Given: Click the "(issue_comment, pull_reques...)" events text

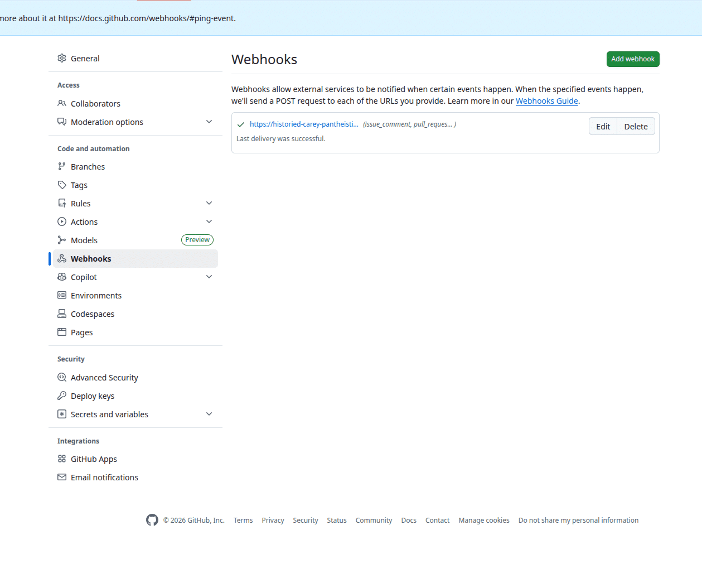Looking at the screenshot, I should point(409,124).
